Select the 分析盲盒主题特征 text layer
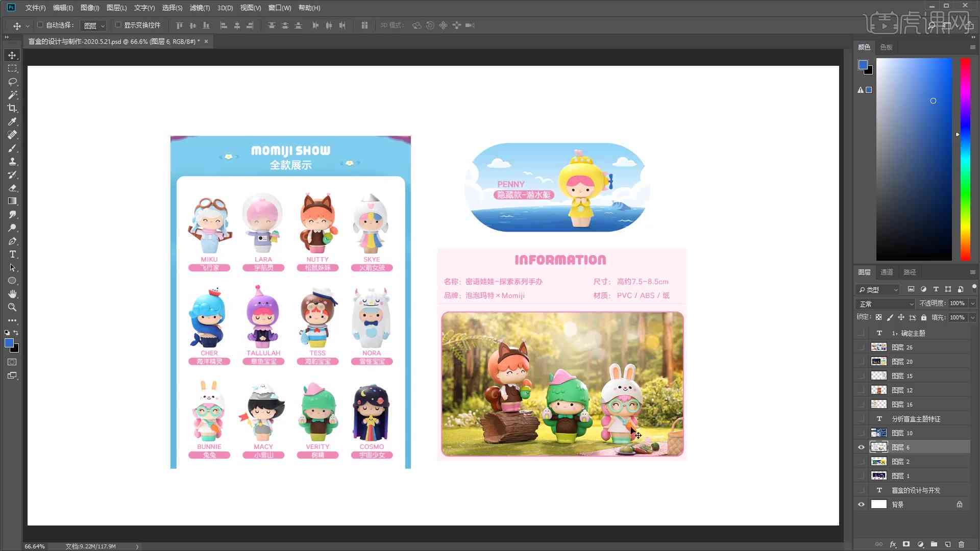The width and height of the screenshot is (980, 551). pyautogui.click(x=916, y=419)
